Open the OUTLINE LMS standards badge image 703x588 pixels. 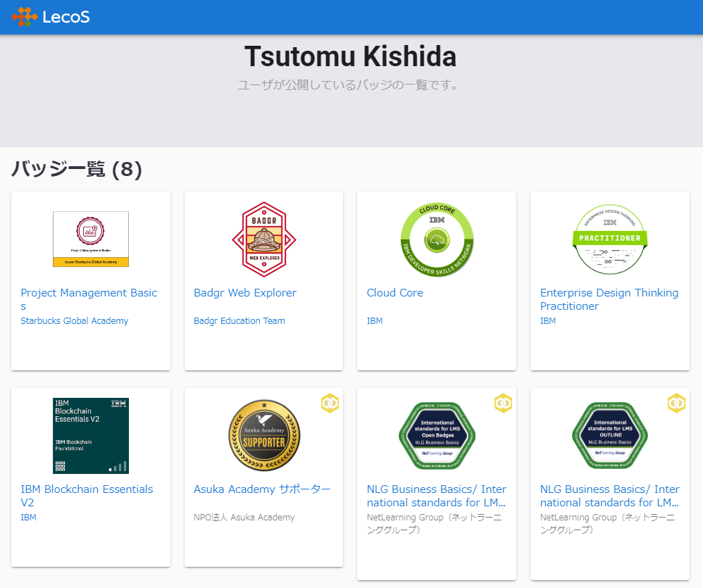(610, 436)
